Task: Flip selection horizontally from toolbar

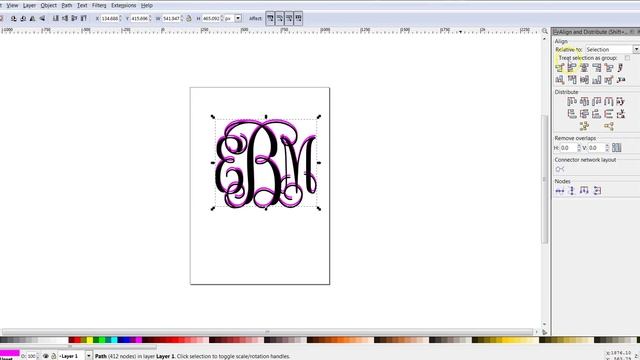Action: 33,18
